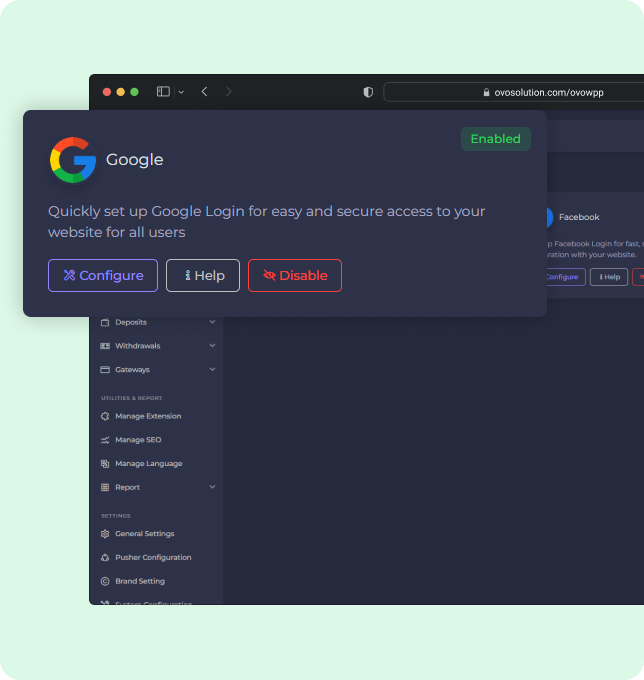Expand the Gateways submenu chevron
The height and width of the screenshot is (680, 644).
pyautogui.click(x=212, y=370)
